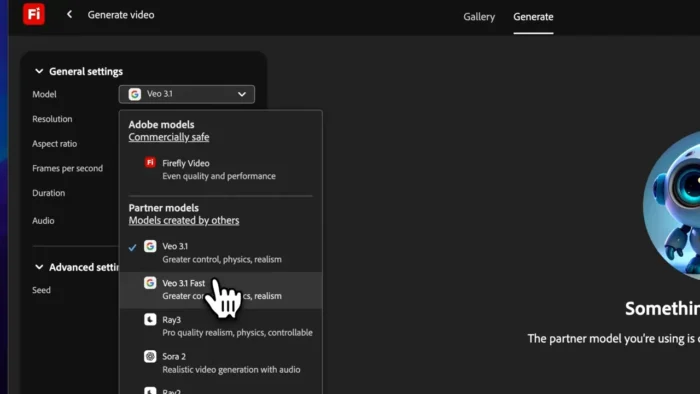Select Veo 3.1 Fast model option

[221, 290]
